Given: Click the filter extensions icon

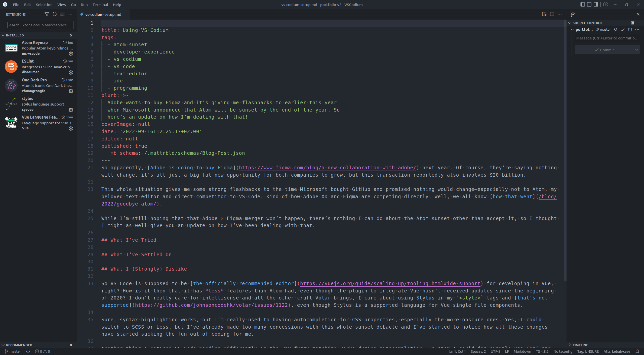Looking at the screenshot, I should [x=46, y=14].
